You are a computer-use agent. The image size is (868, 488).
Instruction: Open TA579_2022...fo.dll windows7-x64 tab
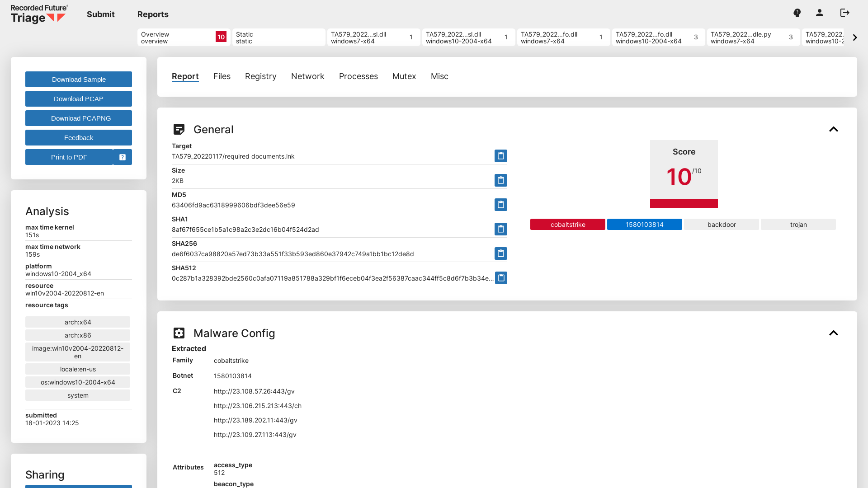tap(564, 38)
